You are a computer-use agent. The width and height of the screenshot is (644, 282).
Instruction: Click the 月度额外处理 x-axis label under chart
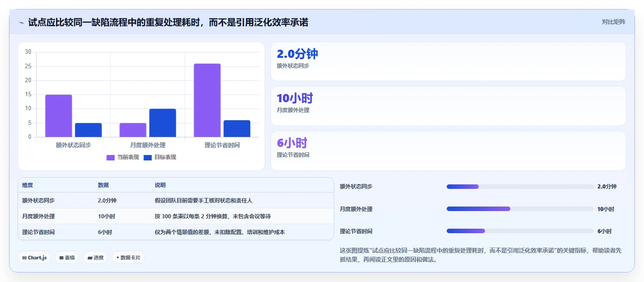coord(148,145)
